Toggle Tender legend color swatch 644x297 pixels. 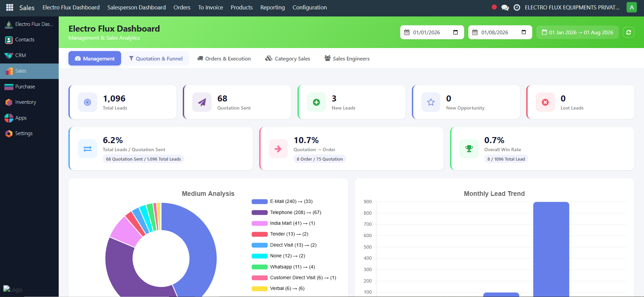tap(260, 234)
